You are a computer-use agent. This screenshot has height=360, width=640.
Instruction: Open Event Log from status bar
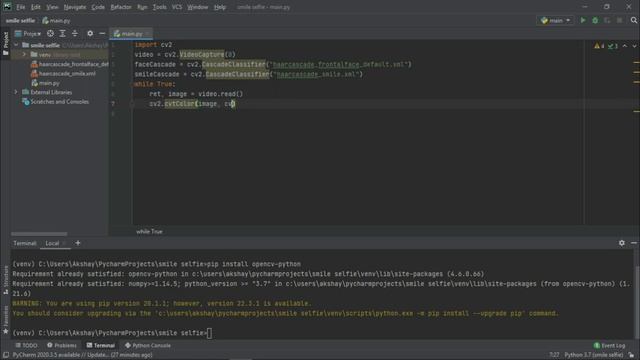(x=609, y=345)
